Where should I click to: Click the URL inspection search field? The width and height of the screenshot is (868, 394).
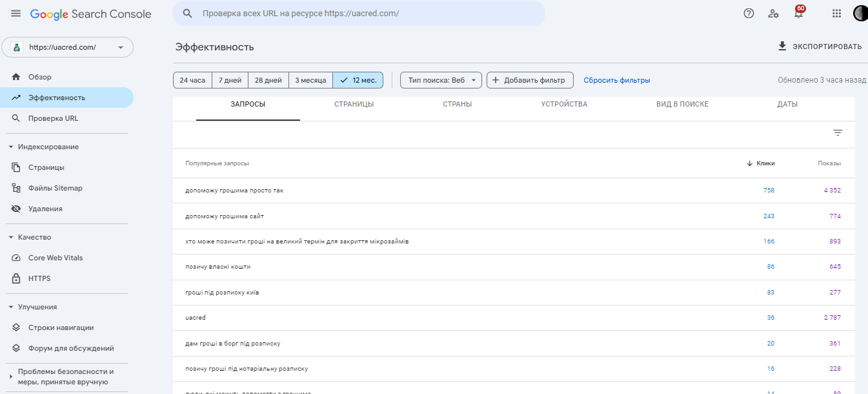pos(359,13)
